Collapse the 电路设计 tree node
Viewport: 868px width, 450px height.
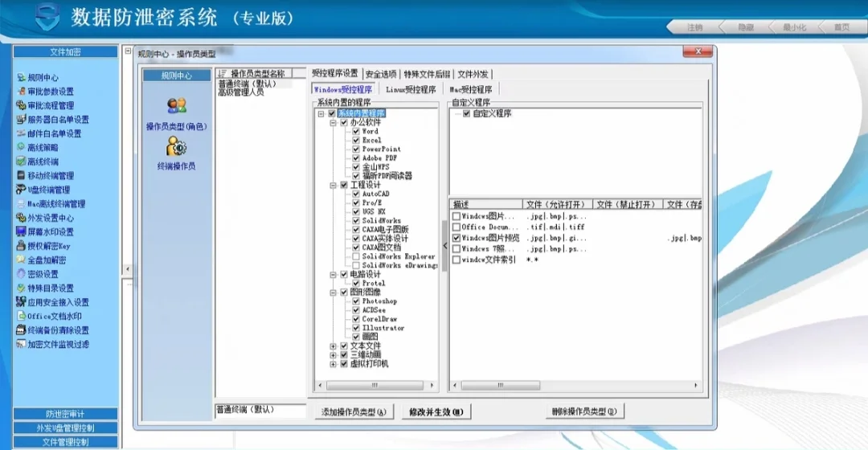click(334, 275)
